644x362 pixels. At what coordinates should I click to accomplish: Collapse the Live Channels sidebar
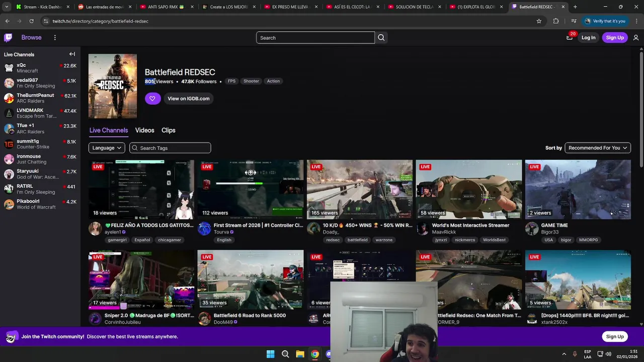72,54
